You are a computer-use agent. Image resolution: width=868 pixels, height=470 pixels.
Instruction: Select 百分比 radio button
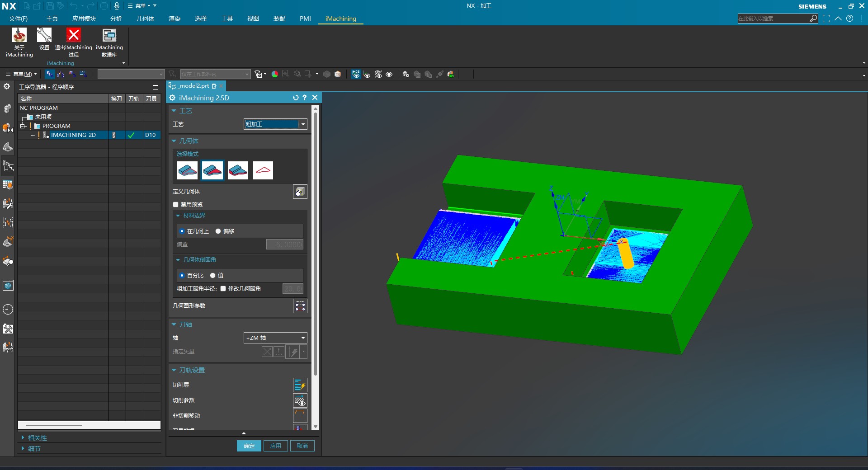pyautogui.click(x=182, y=276)
